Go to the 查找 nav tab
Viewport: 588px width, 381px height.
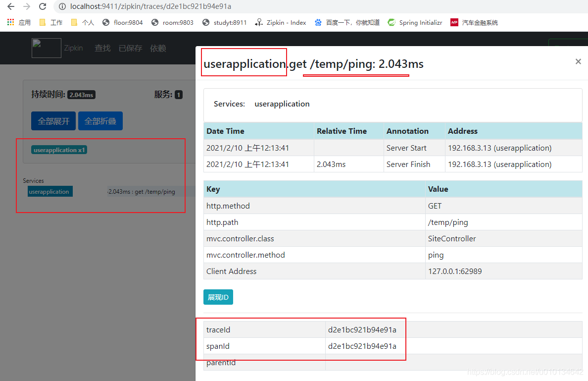pyautogui.click(x=102, y=48)
